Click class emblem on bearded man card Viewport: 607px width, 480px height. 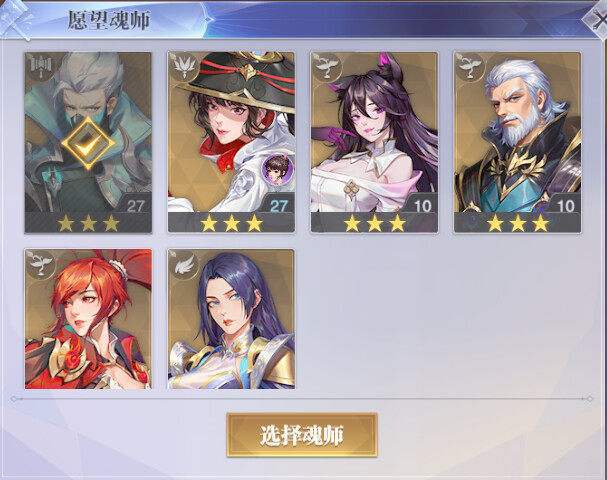pyautogui.click(x=471, y=67)
